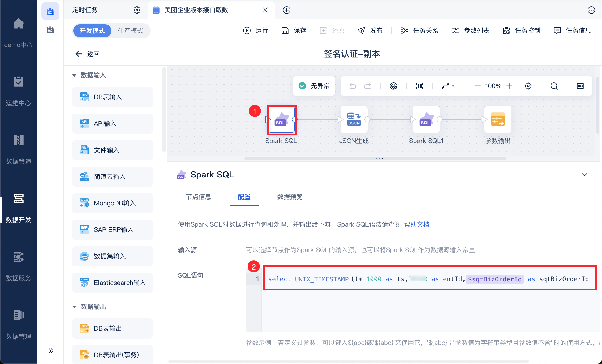602x364 pixels.
Task: Collapse Spark SQL panel with chevron
Action: click(x=584, y=175)
